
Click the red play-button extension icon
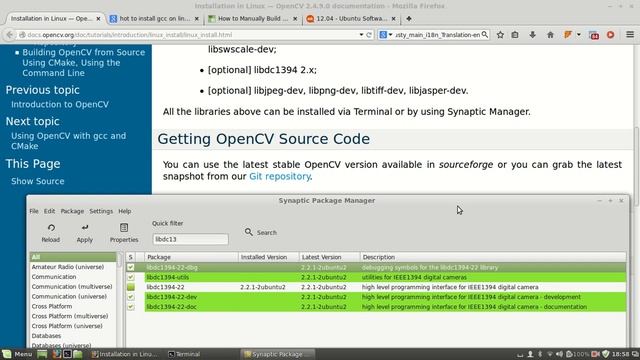tap(611, 35)
